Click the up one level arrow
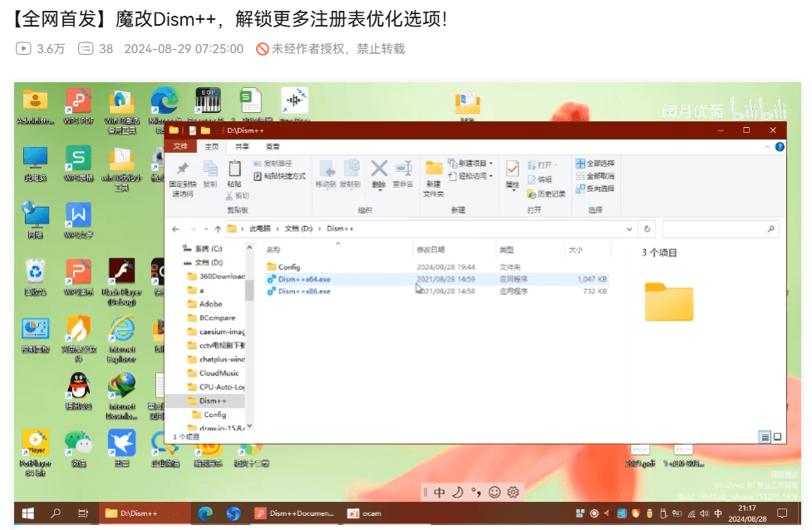This screenshot has height=530, width=812. tap(218, 228)
